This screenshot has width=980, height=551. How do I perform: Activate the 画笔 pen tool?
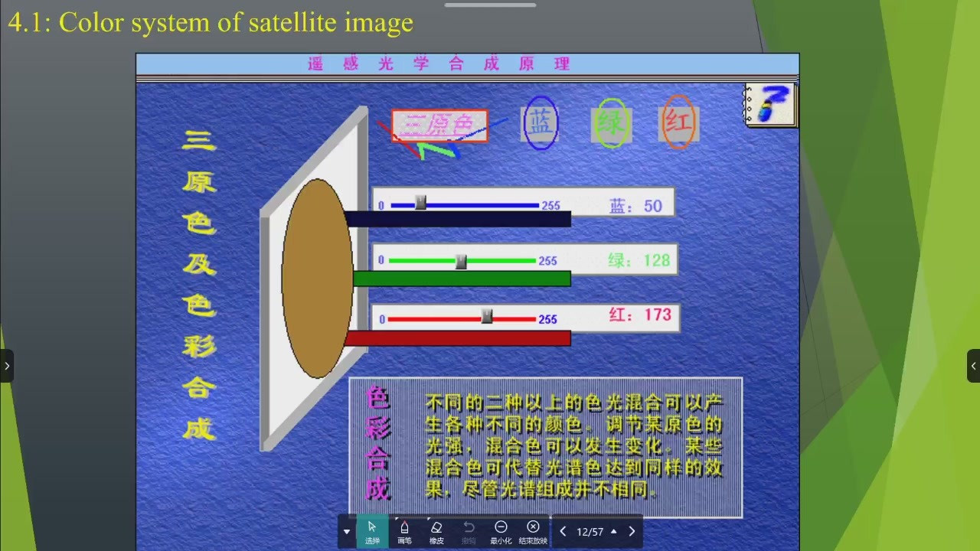click(x=404, y=531)
